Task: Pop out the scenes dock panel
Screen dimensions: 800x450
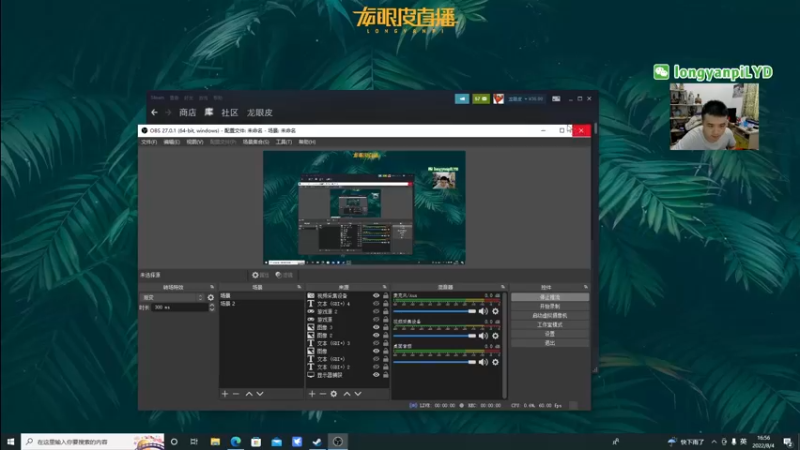Action: pos(299,287)
